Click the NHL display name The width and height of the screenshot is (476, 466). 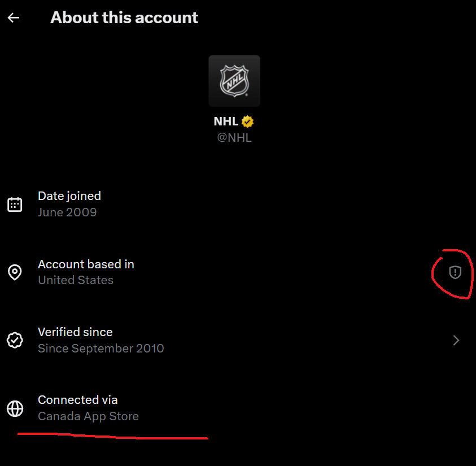(226, 121)
